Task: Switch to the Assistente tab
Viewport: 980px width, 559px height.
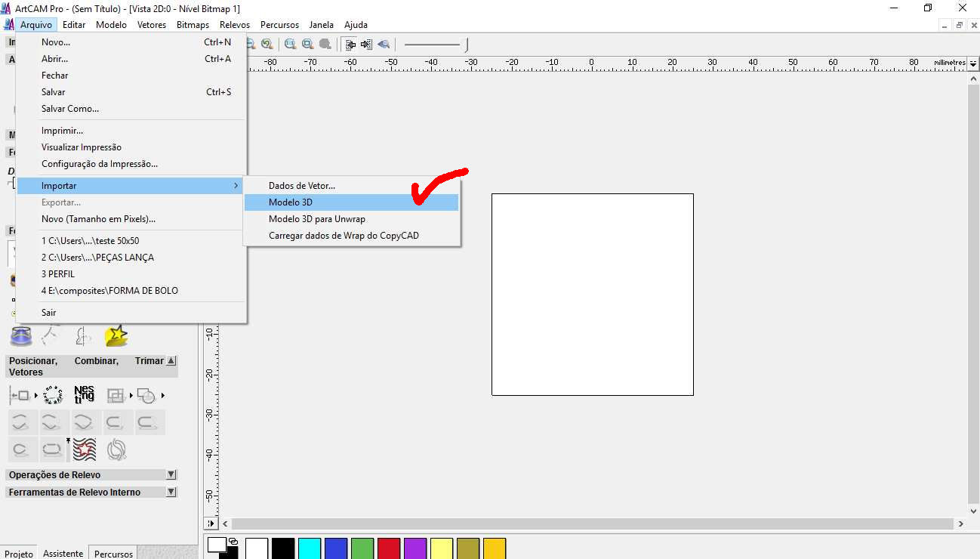Action: coord(63,553)
